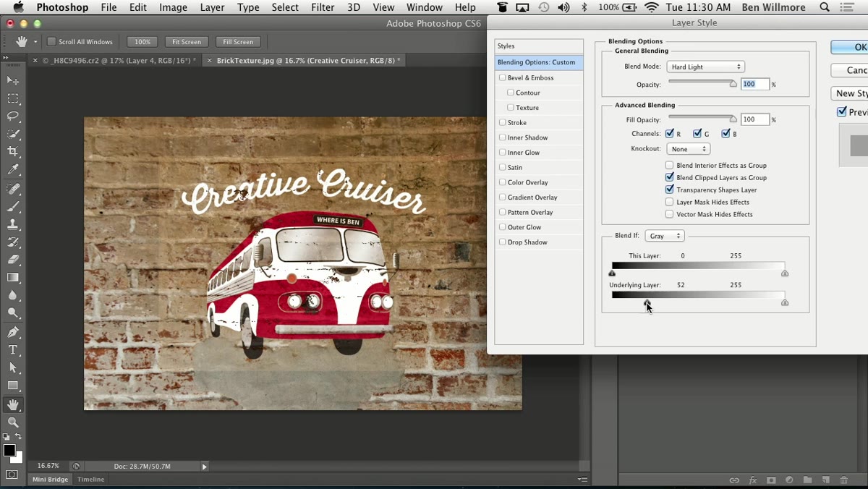Screen dimensions: 868x489
Task: Select the Clone Stamp tool
Action: [13, 224]
